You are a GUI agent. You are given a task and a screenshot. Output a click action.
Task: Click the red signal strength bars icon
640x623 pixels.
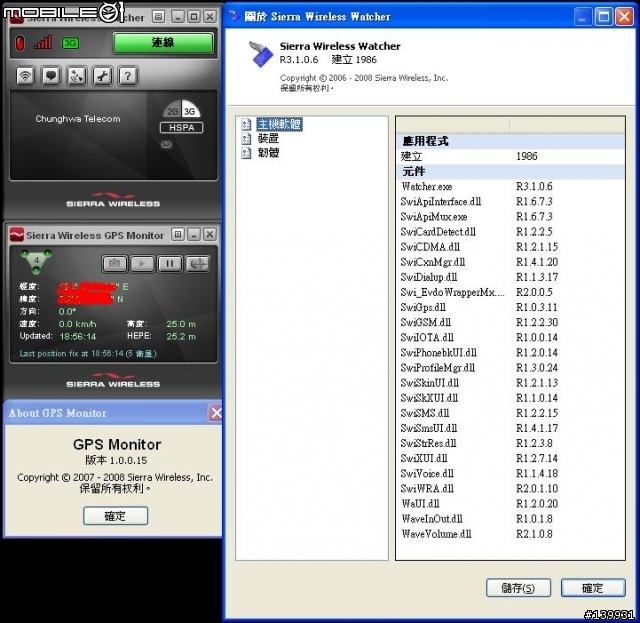pos(43,42)
